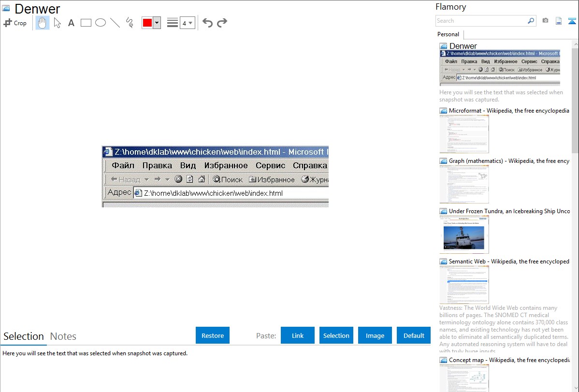Pick the straight line tool

tap(115, 23)
